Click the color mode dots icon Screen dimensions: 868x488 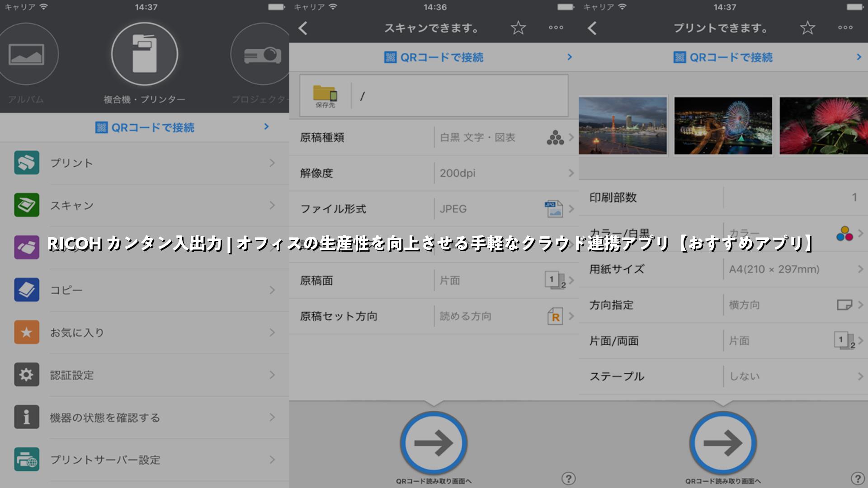coord(844,234)
